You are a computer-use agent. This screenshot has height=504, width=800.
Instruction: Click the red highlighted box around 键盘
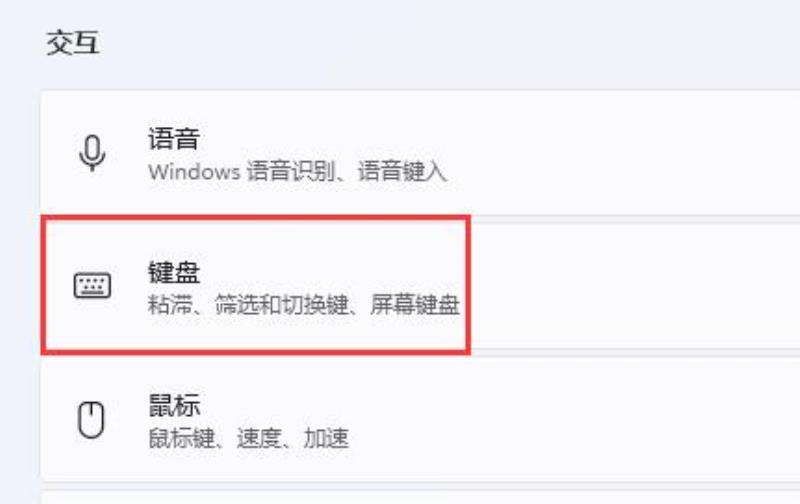(x=256, y=285)
